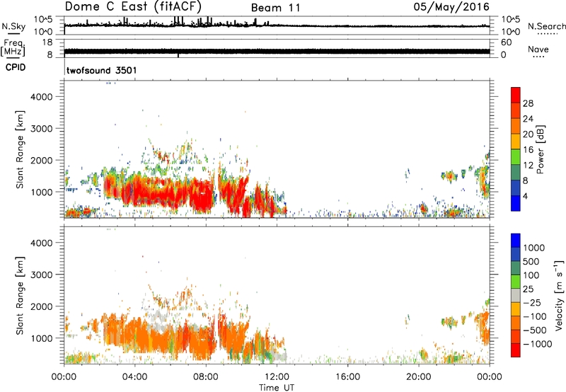Click the 'Nave' legend label
The height and width of the screenshot is (392, 566).
(538, 50)
